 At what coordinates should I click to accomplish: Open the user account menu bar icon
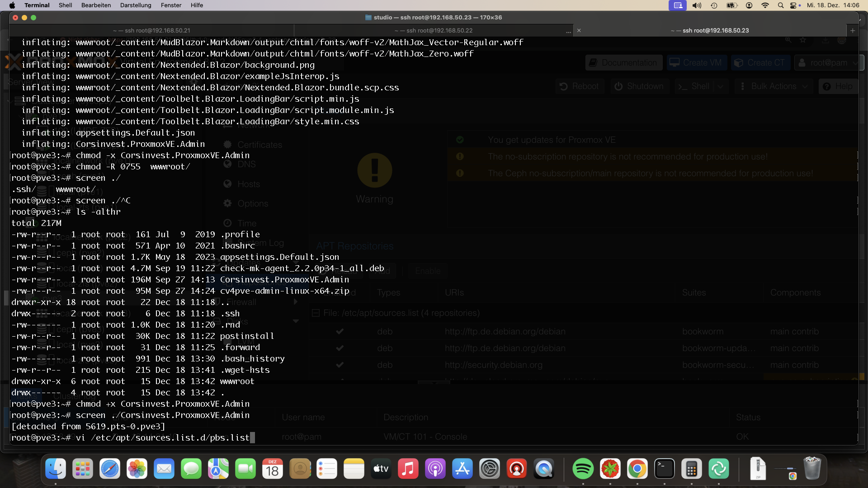coord(749,5)
